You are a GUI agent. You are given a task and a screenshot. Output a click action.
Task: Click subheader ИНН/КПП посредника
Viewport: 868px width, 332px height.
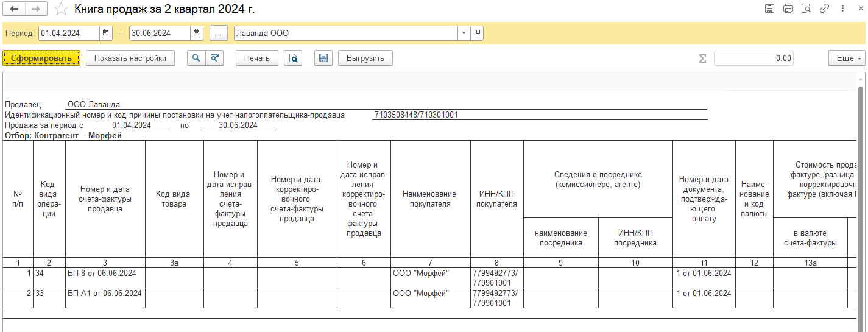pos(635,238)
